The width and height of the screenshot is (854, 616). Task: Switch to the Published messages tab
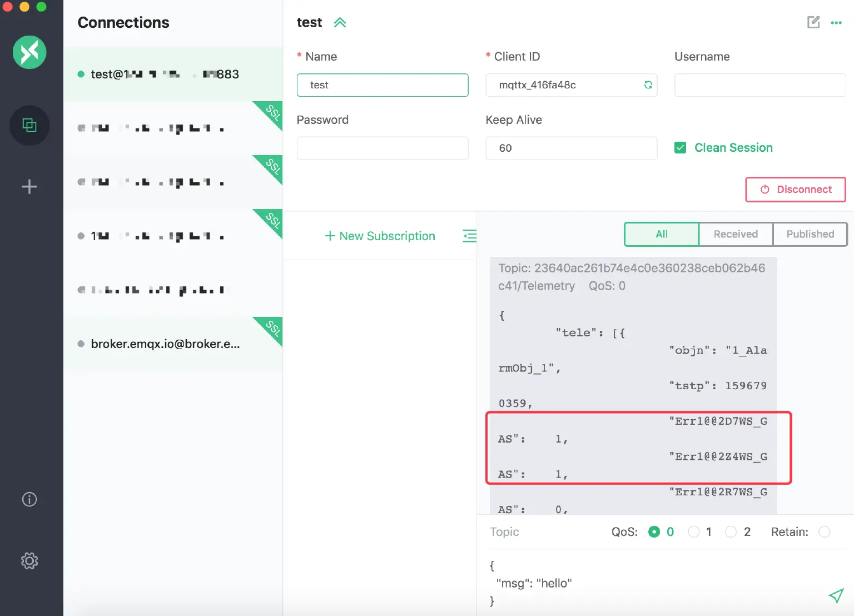810,234
